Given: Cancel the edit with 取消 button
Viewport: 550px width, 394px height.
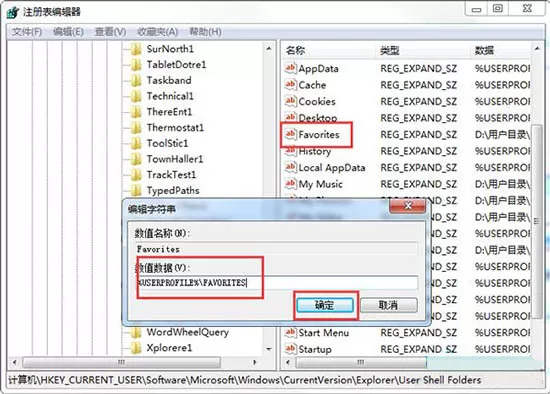Looking at the screenshot, I should (389, 305).
